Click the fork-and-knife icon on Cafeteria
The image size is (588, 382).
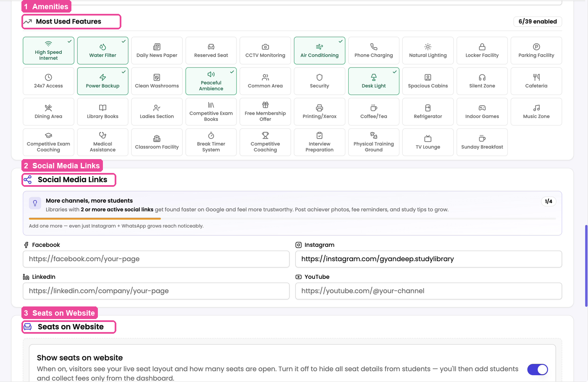[x=536, y=78]
